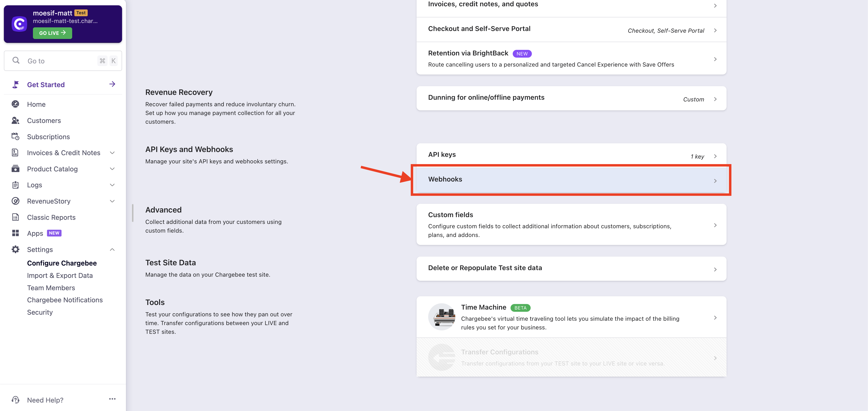The height and width of the screenshot is (411, 868).
Task: Open Retention via BrightBack row chevron
Action: pyautogui.click(x=715, y=59)
